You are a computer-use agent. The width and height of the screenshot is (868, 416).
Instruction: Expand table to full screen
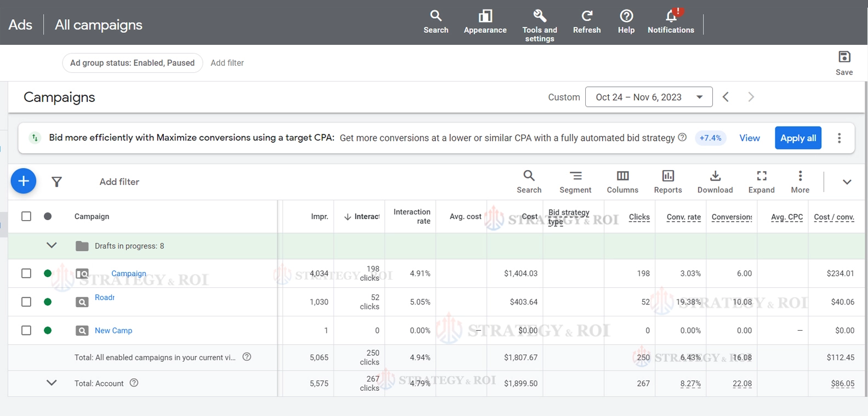coord(761,181)
